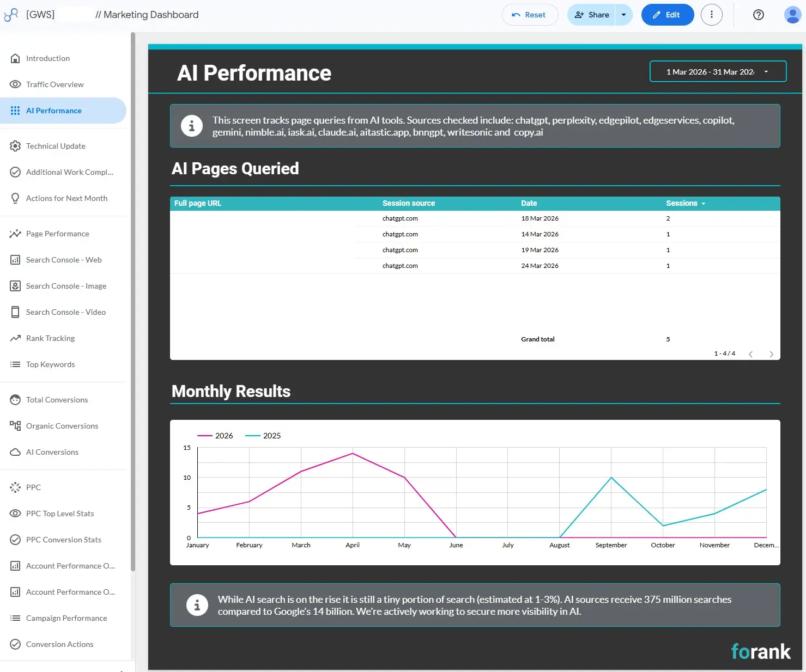Open the date range picker dropdown

point(718,71)
